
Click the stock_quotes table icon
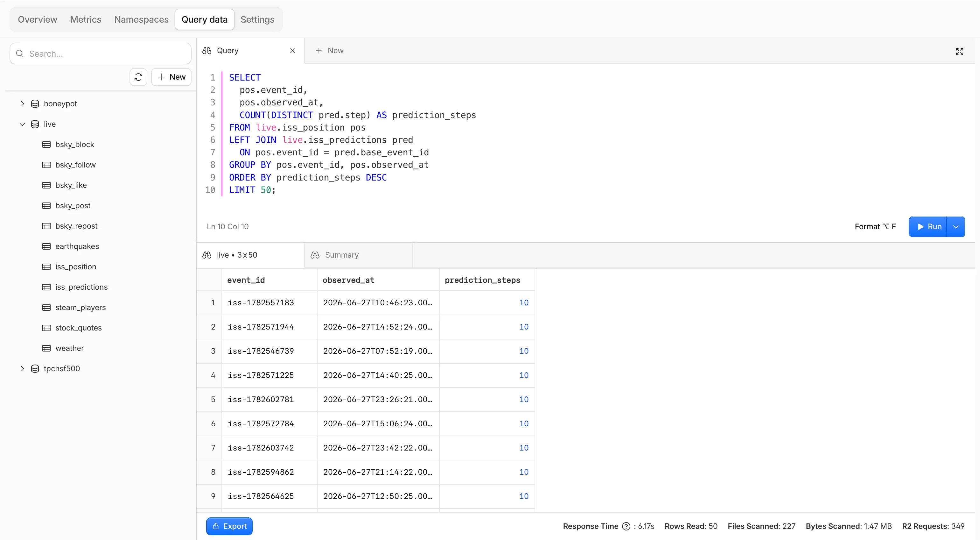[46, 328]
